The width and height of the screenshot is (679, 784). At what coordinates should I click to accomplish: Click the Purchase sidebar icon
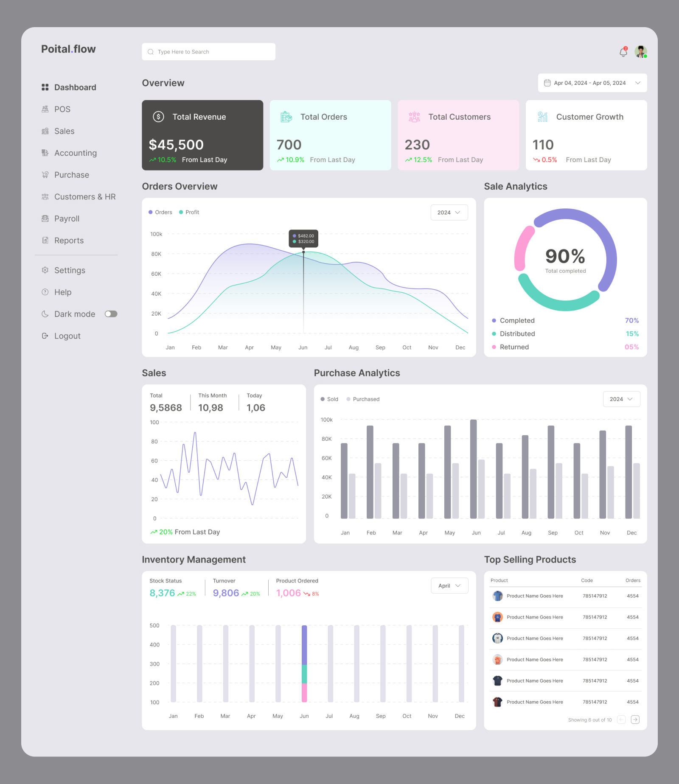click(45, 175)
